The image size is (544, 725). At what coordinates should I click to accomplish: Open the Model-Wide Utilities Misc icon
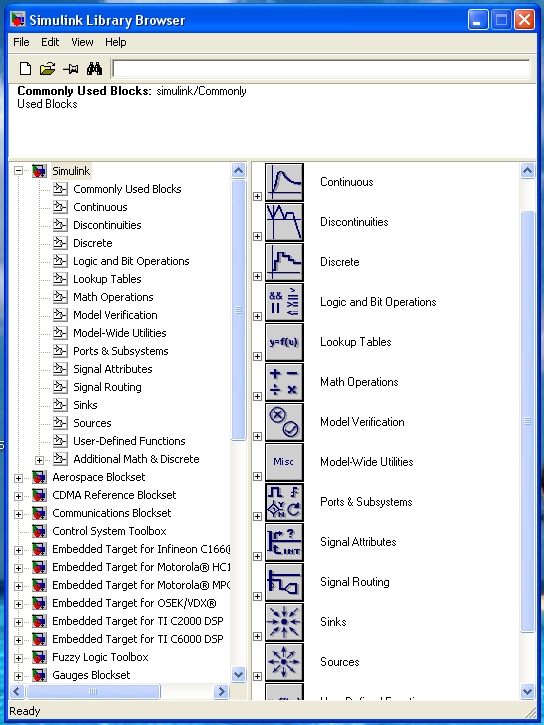(284, 462)
